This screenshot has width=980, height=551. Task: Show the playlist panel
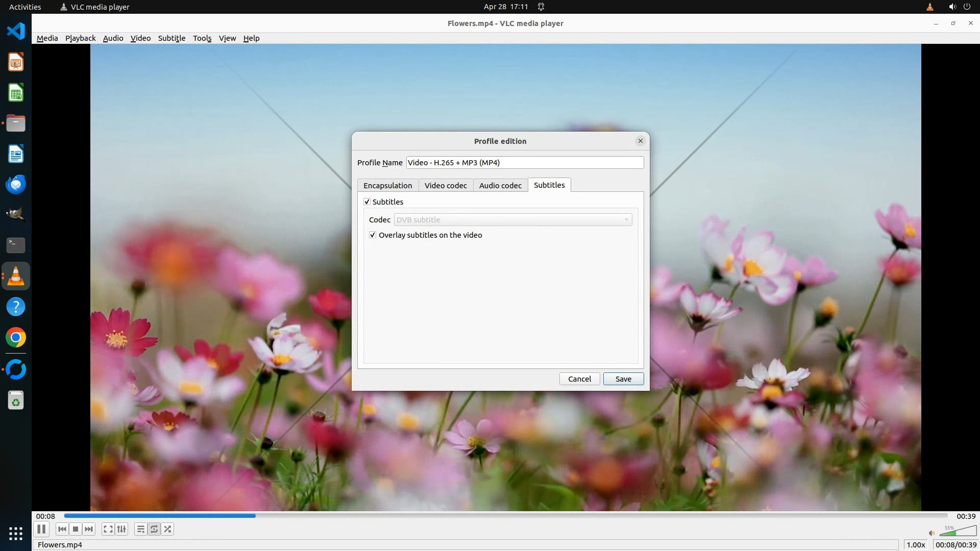pos(140,529)
